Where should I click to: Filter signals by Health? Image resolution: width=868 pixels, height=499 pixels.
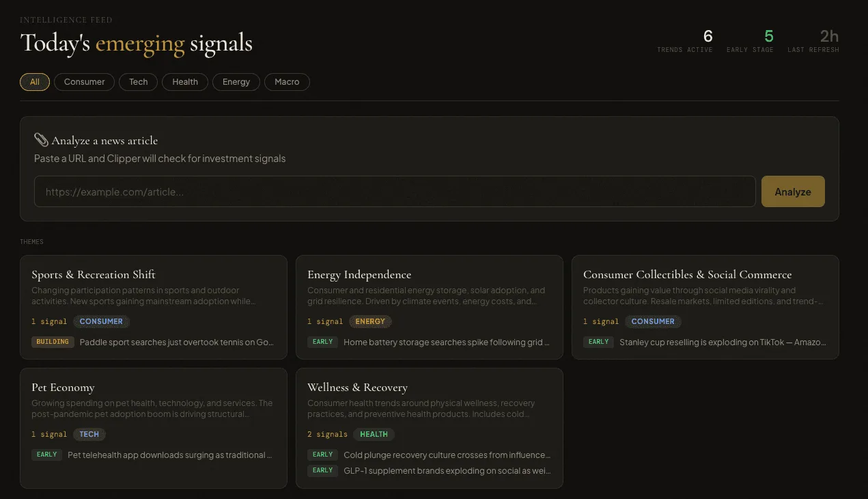coord(185,82)
